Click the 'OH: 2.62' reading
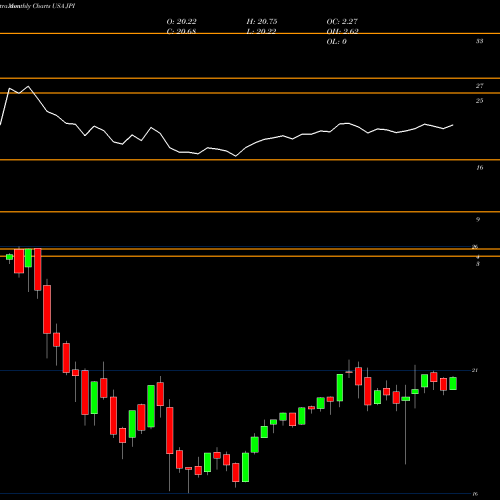This screenshot has width=500, height=500. click(x=342, y=31)
